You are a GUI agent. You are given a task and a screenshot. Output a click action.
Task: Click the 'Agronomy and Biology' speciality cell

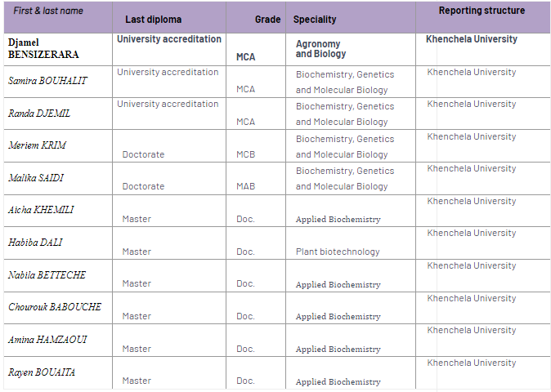point(320,49)
